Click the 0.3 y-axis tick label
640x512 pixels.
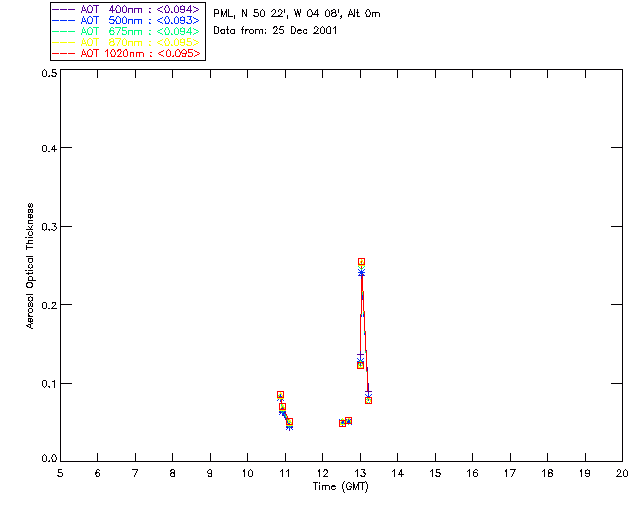(49, 227)
